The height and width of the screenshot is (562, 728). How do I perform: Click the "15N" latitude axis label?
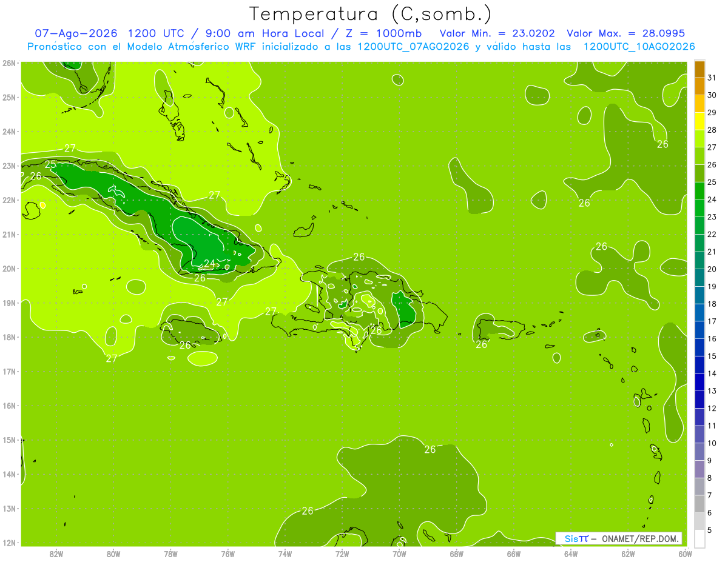(9, 440)
